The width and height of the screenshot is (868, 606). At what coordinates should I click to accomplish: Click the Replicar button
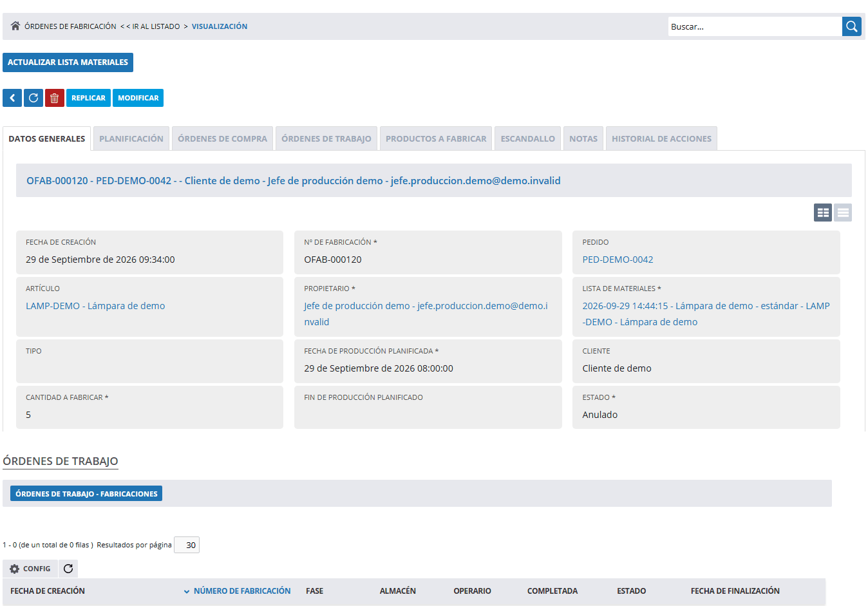pyautogui.click(x=88, y=98)
